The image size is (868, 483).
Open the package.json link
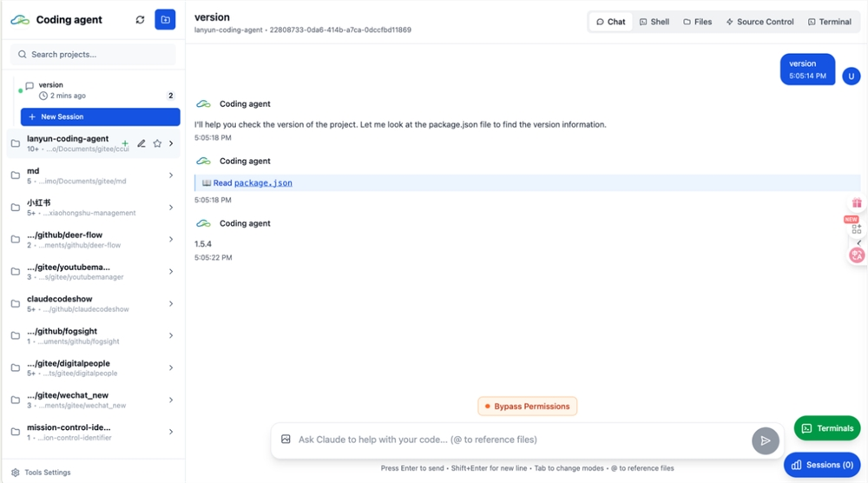tap(263, 182)
